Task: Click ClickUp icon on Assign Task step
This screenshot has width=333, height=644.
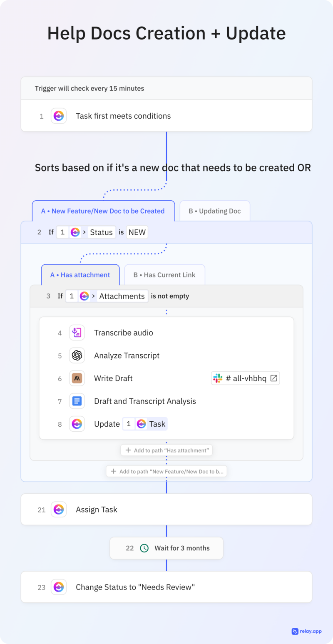Action: 59,510
